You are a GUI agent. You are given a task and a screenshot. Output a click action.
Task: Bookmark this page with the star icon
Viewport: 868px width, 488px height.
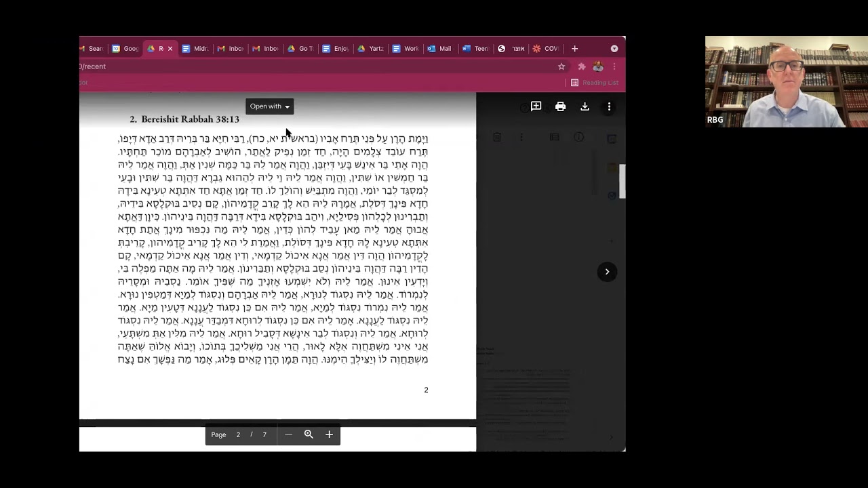tap(561, 66)
